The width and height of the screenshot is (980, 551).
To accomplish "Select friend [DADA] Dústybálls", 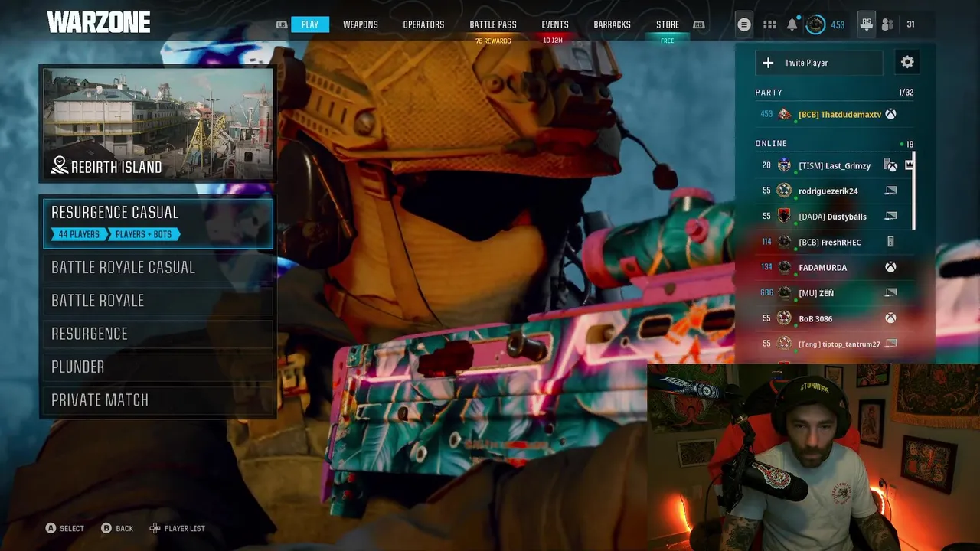I will click(x=833, y=217).
